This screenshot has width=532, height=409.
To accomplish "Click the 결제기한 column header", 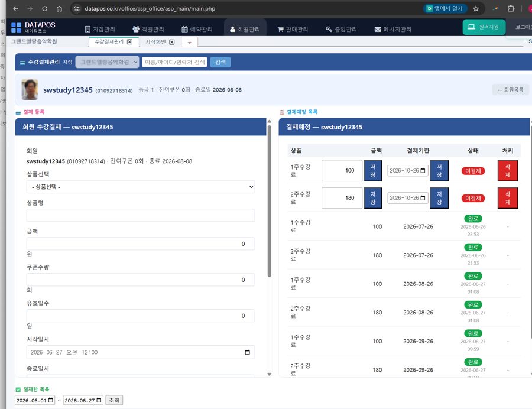I will 418,151.
